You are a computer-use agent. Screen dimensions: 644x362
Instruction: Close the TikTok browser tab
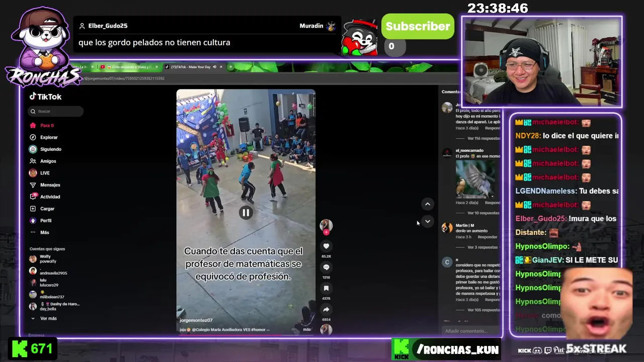pyautogui.click(x=221, y=67)
